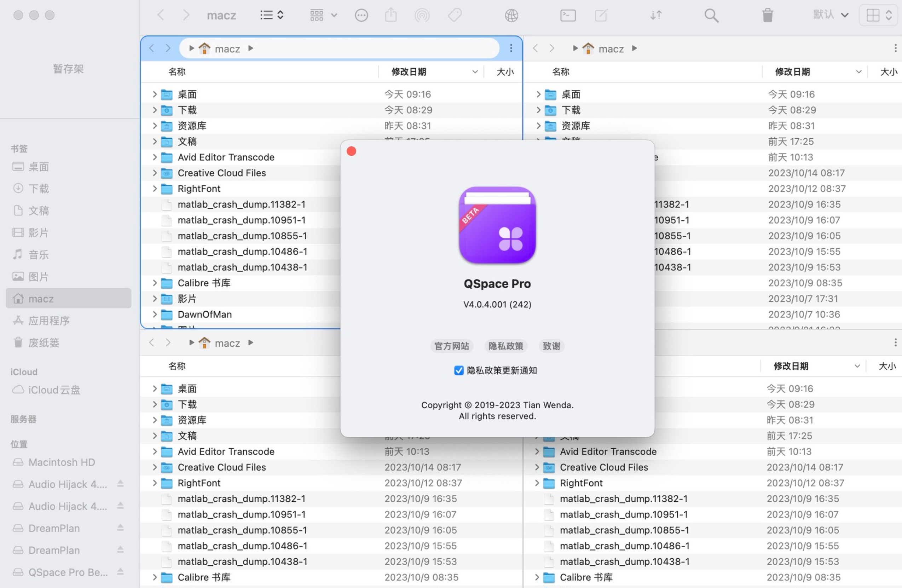Sort by 修改日期 in top-left pane
Viewport: 902px width, 588px height.
click(x=431, y=72)
